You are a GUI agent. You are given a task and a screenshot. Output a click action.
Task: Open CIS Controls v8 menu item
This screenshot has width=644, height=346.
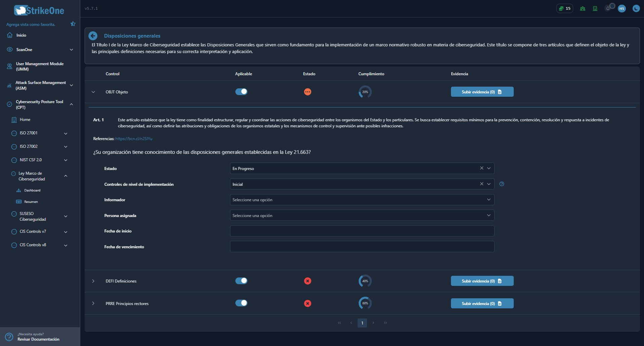[33, 245]
